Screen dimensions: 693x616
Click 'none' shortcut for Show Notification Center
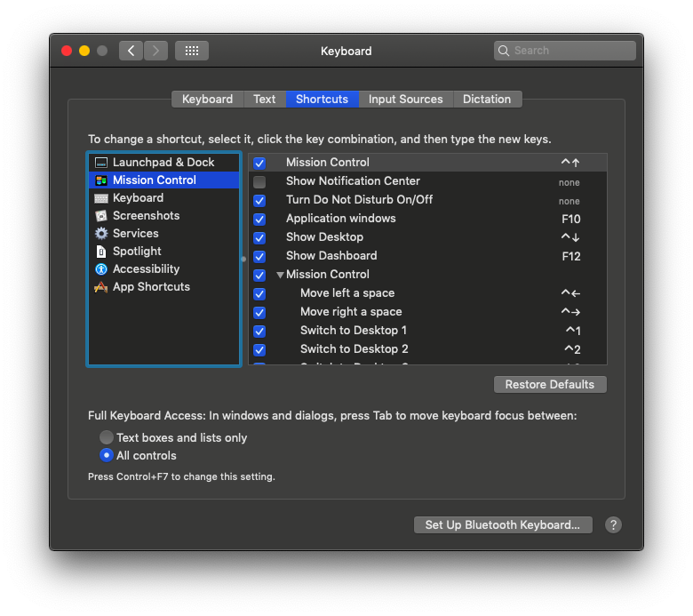click(569, 182)
